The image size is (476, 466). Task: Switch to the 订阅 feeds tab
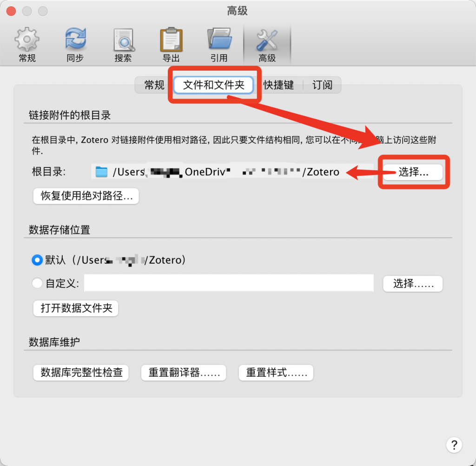click(x=322, y=85)
